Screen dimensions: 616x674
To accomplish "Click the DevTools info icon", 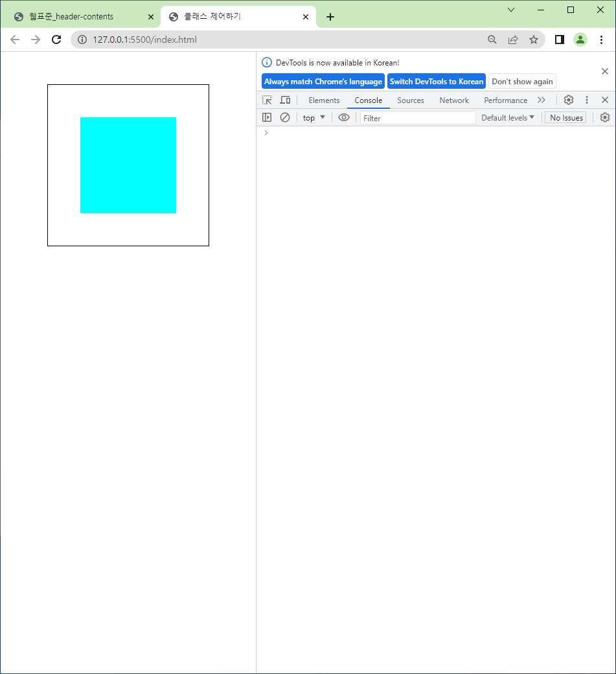I will click(267, 62).
